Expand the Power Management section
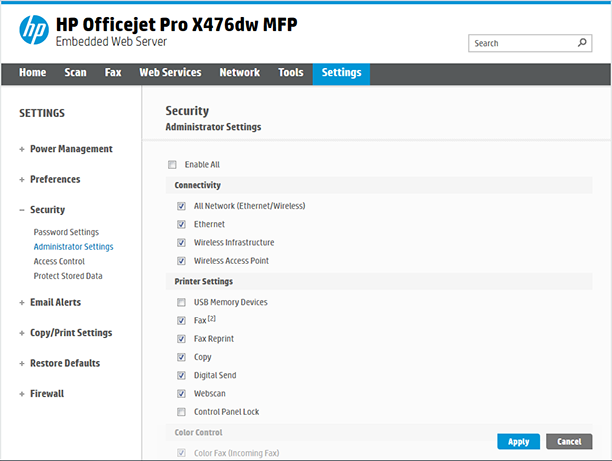Screen dimensions: 612x461 [70, 149]
